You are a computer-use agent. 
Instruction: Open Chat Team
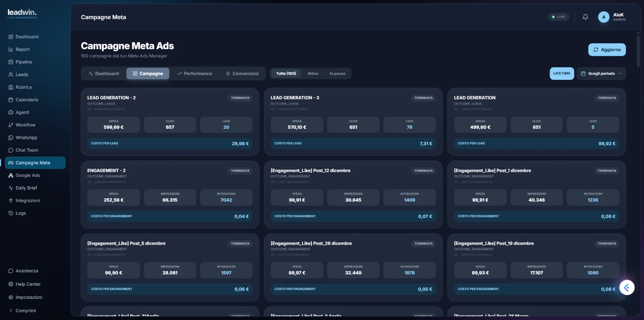pos(35,150)
